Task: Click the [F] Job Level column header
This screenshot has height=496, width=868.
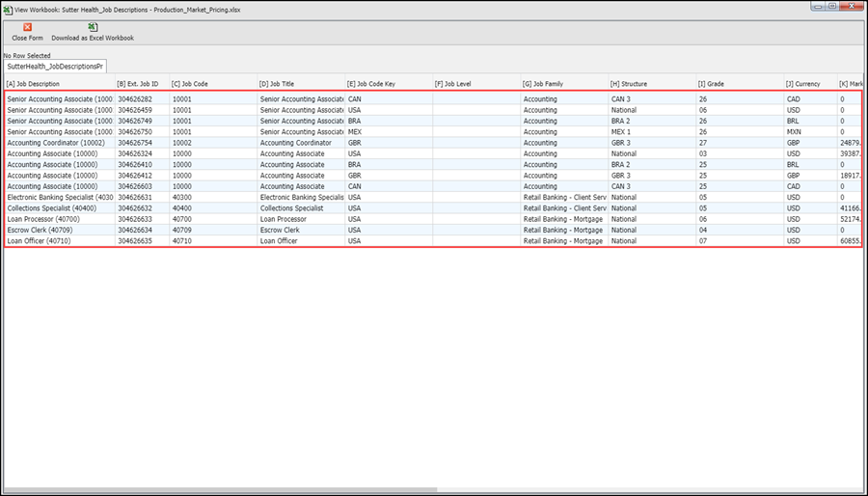Action: (476, 84)
